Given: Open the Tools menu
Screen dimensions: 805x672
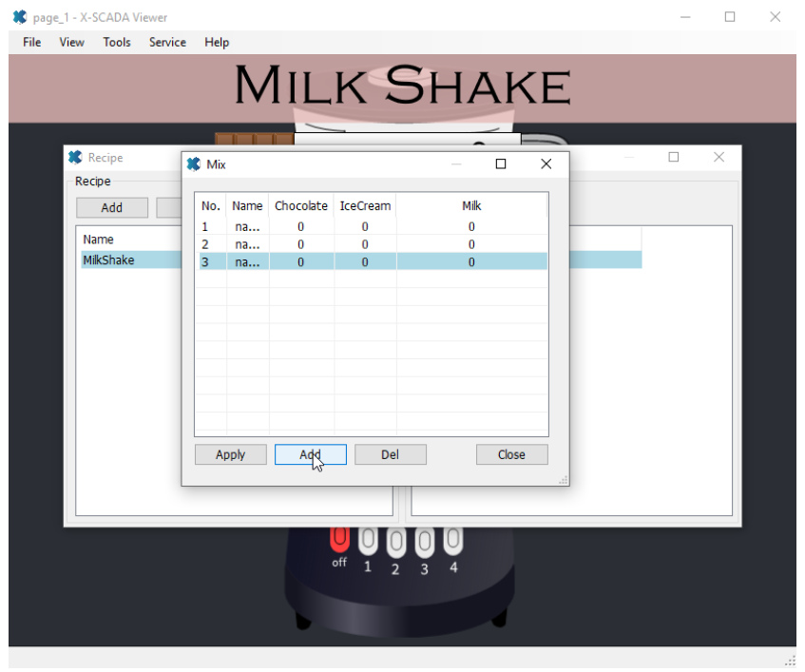Looking at the screenshot, I should 117,42.
